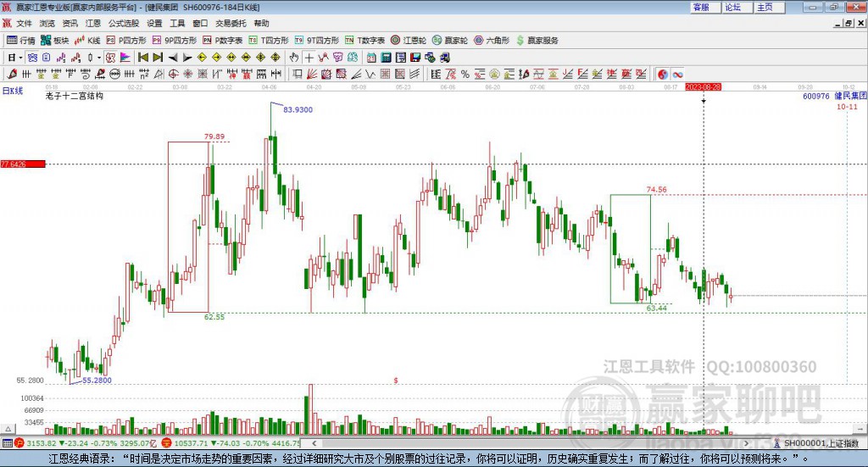Click the 客服 customer service button
868x467 pixels.
705,7
